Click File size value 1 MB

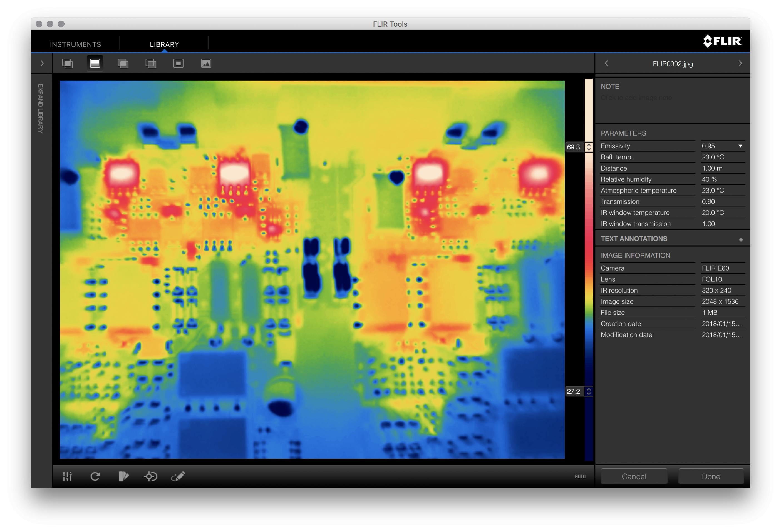[x=710, y=312]
